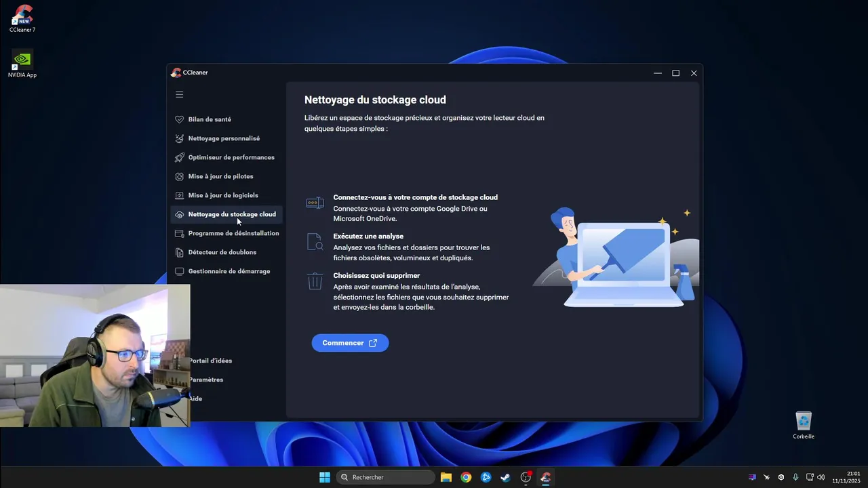
Task: Click the microphone tray icon
Action: click(x=795, y=477)
